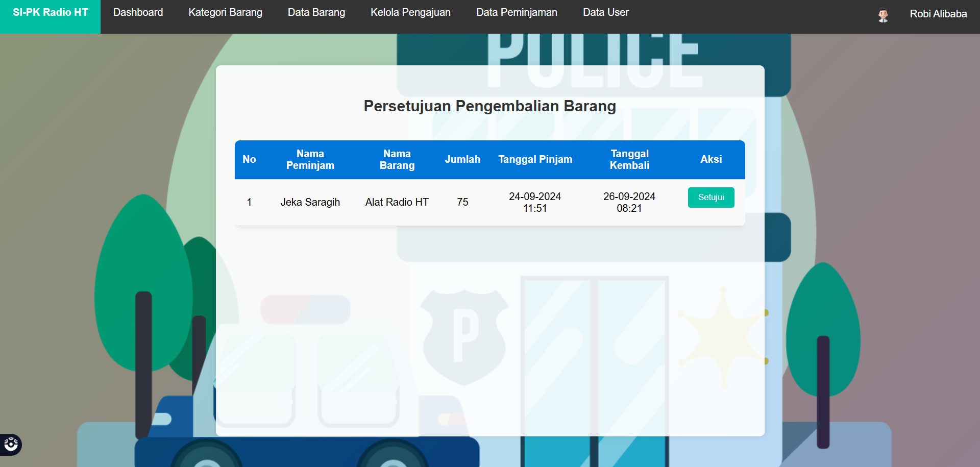Click row number 1 cell
Viewport: 980px width, 467px height.
coord(249,202)
